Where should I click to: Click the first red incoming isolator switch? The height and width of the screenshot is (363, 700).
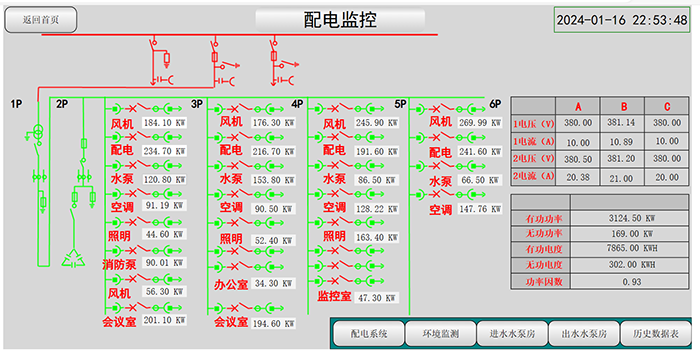tap(154, 46)
